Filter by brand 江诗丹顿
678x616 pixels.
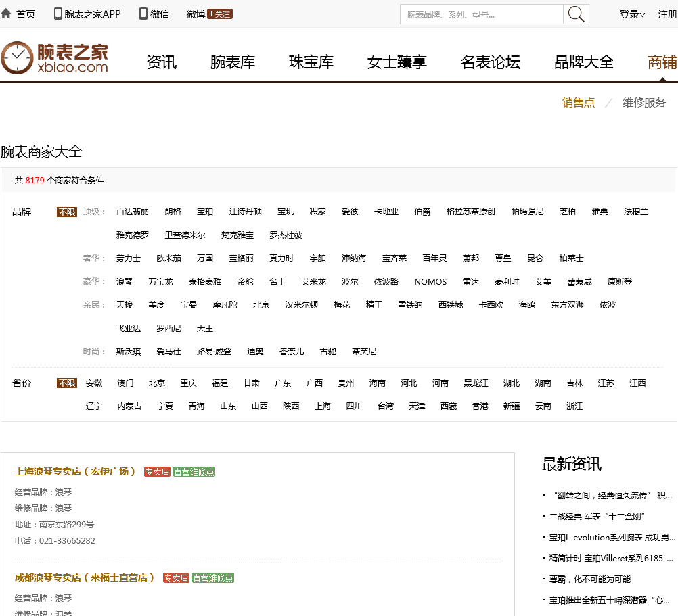point(245,212)
